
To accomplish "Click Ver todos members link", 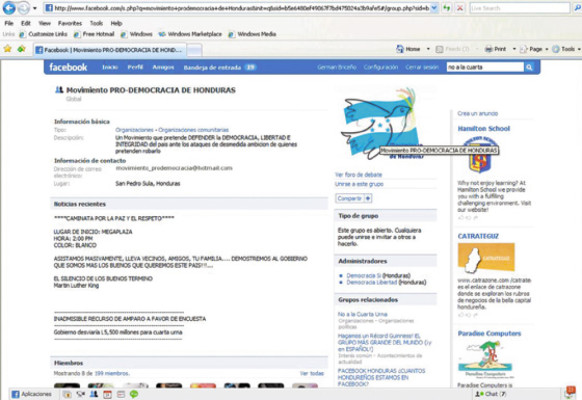I will (311, 373).
